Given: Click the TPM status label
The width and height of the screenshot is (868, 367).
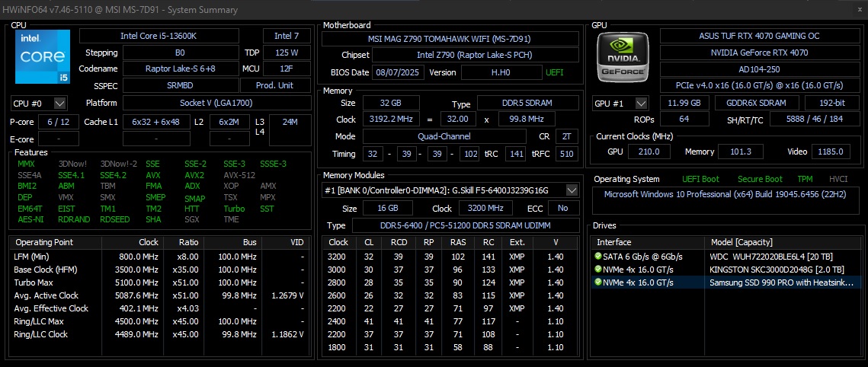Looking at the screenshot, I should pyautogui.click(x=805, y=179).
